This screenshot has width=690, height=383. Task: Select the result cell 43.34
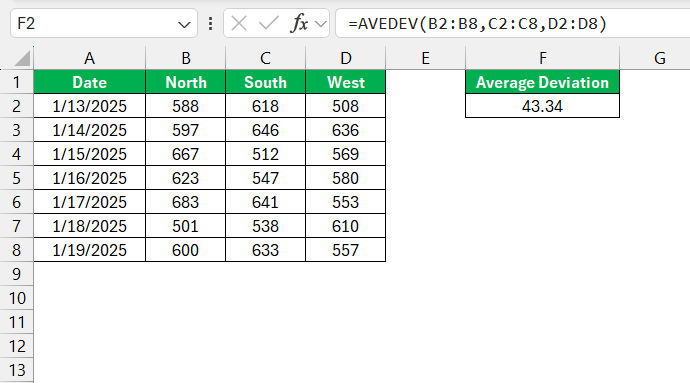click(x=543, y=106)
